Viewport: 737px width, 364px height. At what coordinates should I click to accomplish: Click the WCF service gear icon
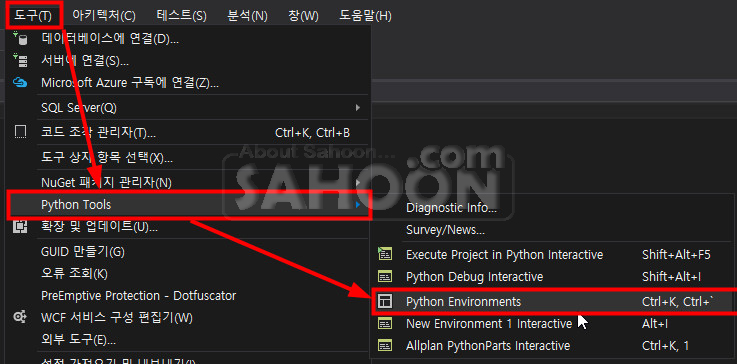click(x=20, y=318)
